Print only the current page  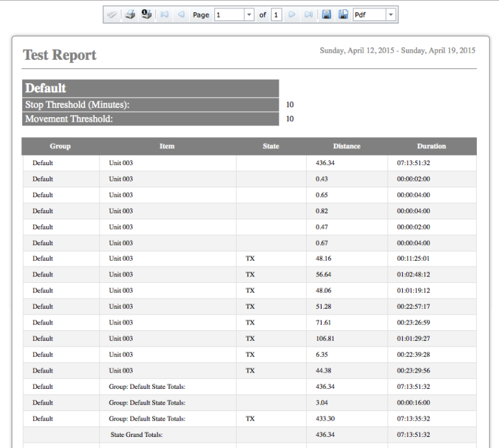146,15
